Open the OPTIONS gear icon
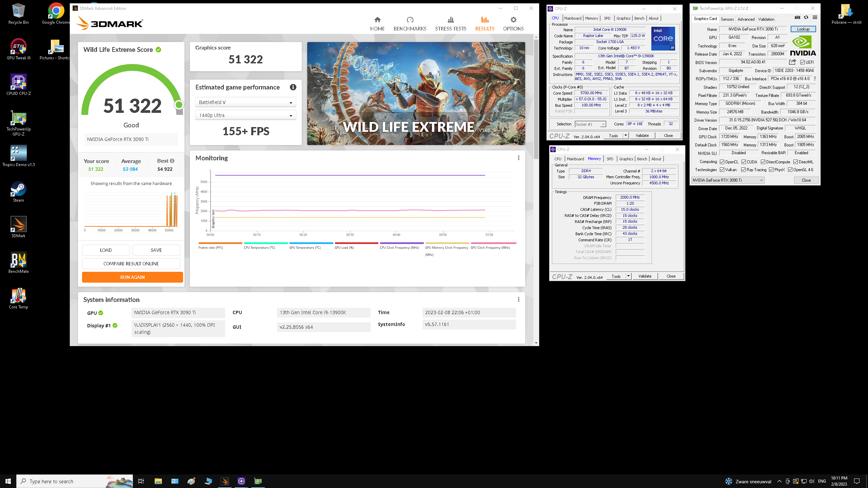868x488 pixels. tap(513, 20)
